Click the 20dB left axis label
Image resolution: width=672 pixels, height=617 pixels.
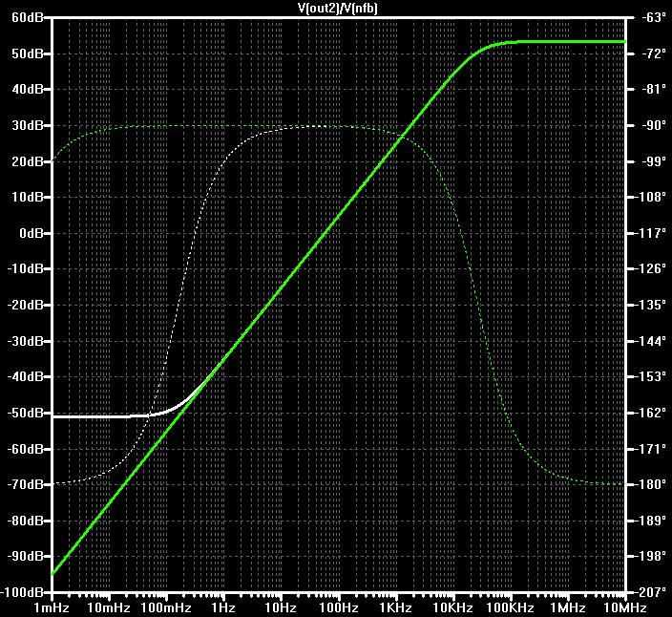coord(27,161)
